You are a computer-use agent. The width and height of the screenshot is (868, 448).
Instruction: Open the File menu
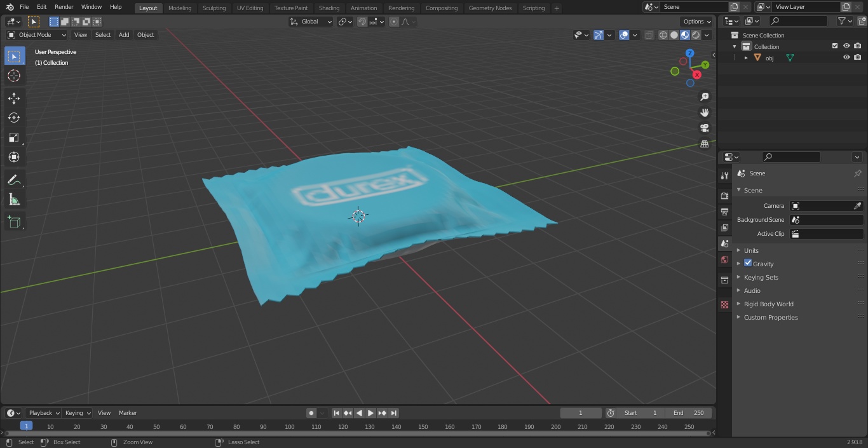24,7
